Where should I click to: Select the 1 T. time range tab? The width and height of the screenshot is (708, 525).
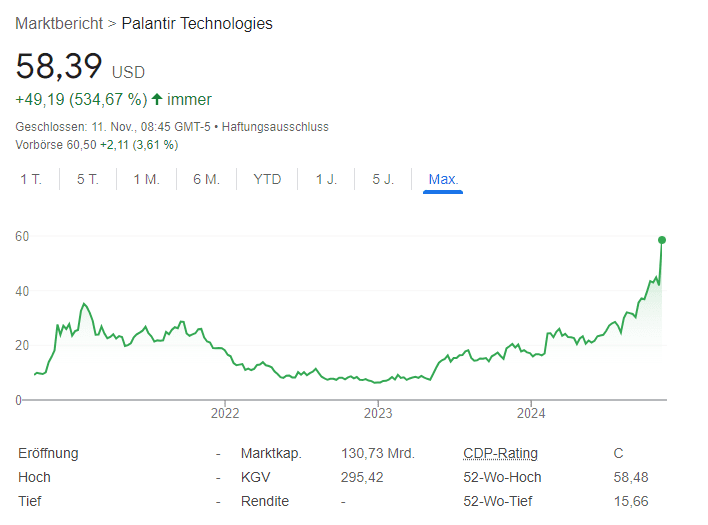point(31,179)
